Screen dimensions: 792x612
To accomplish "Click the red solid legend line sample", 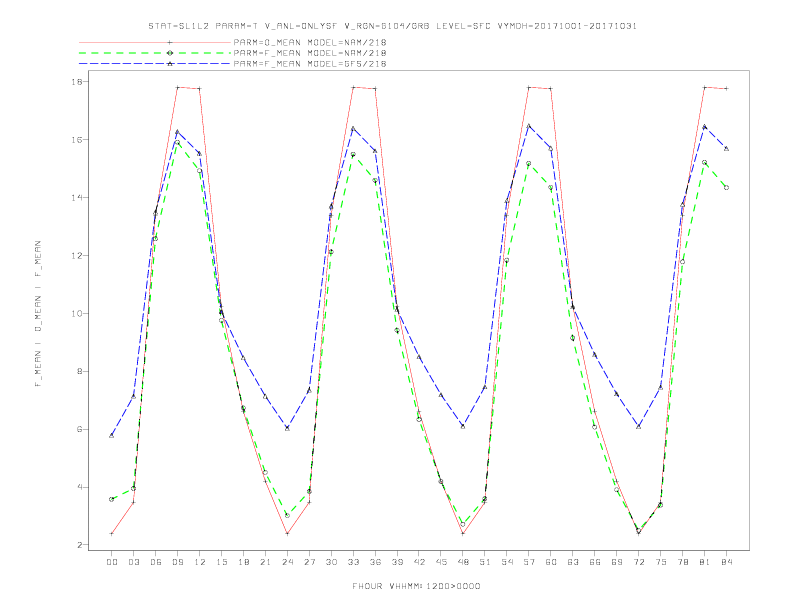I will [155, 42].
